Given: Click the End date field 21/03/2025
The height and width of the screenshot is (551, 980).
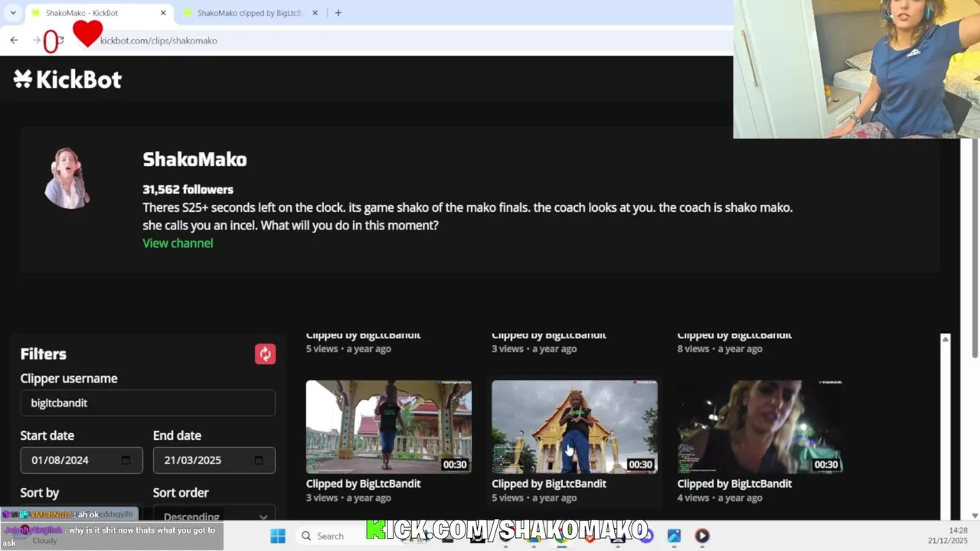Looking at the screenshot, I should 214,460.
